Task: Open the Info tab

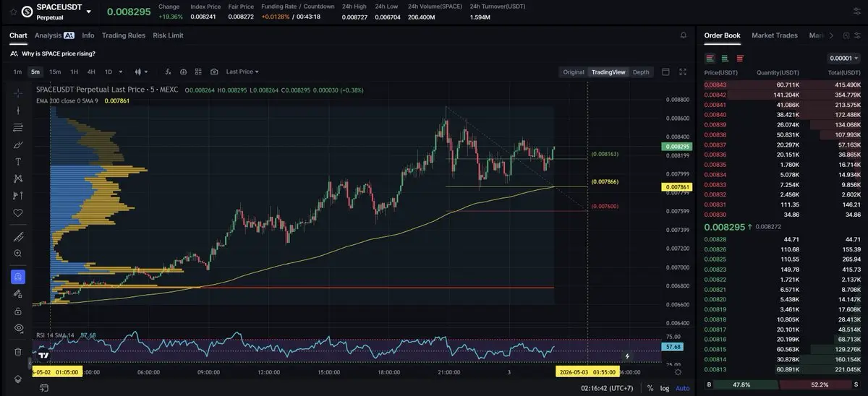Action: [x=88, y=35]
